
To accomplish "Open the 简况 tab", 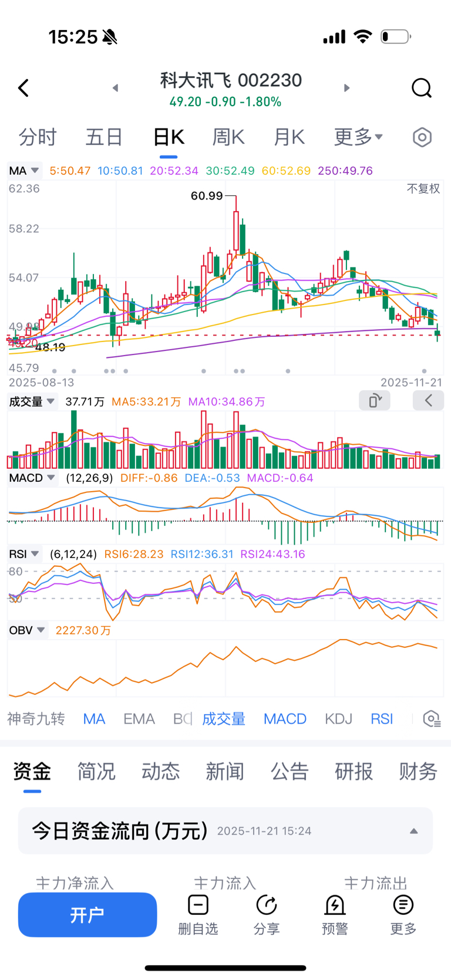I will pyautogui.click(x=96, y=771).
